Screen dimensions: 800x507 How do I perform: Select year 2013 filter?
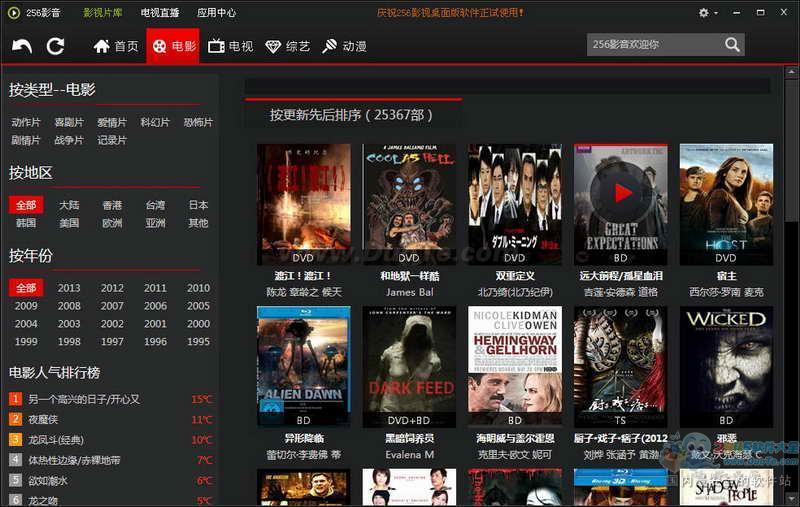point(69,288)
